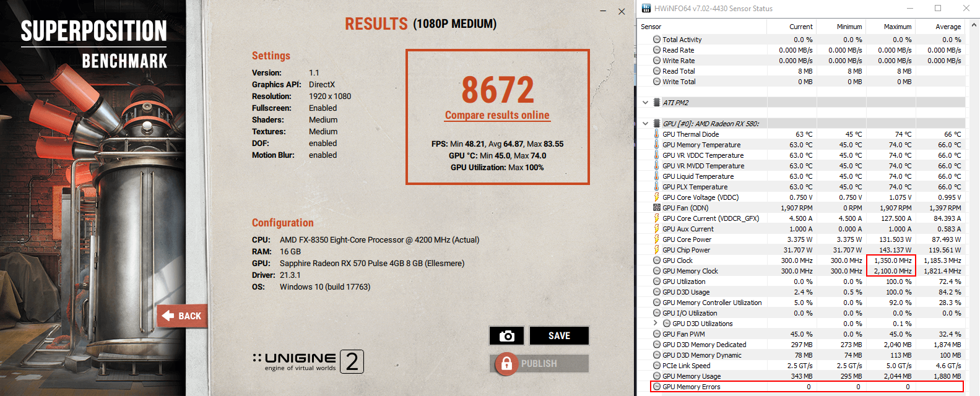The image size is (980, 396).
Task: Select GPU Chip Power lightning icon
Action: point(657,250)
